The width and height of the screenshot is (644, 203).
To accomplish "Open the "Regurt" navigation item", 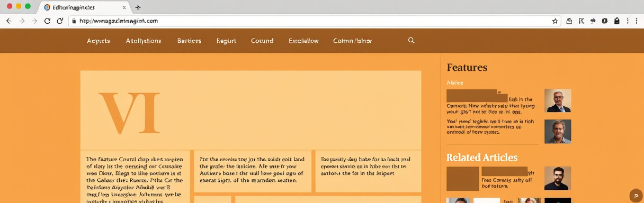I will (x=227, y=41).
